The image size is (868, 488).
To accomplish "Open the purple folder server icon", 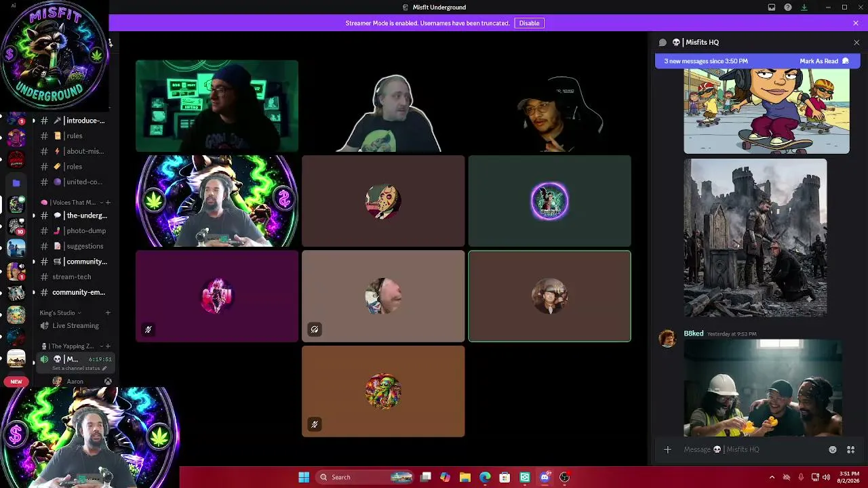I will (x=16, y=182).
